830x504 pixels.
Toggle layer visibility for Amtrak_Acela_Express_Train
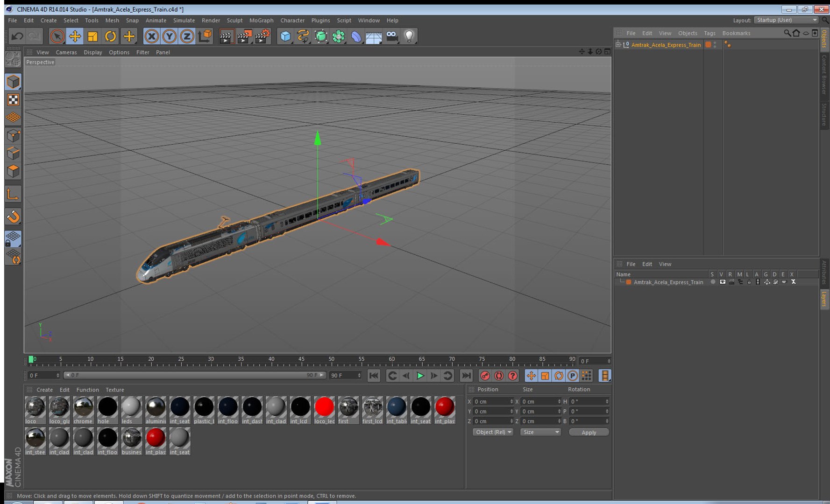point(722,282)
